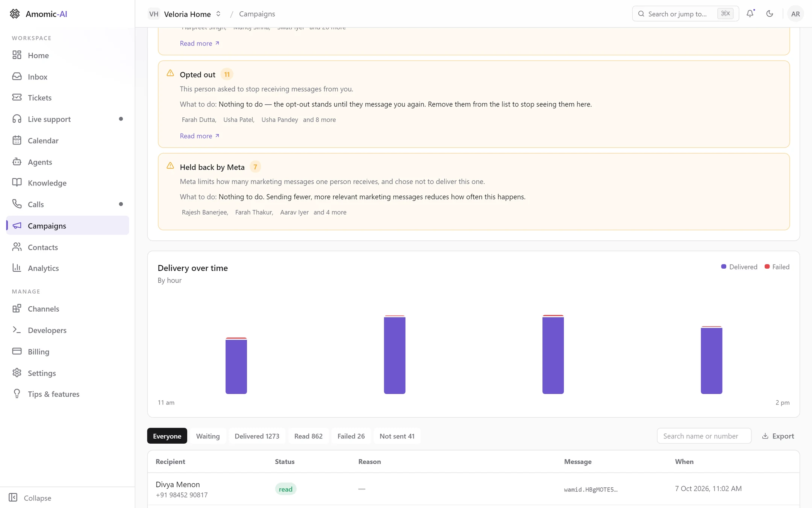Viewport: 812px width, 508px height.
Task: Click the Recipient column header
Action: tap(170, 462)
